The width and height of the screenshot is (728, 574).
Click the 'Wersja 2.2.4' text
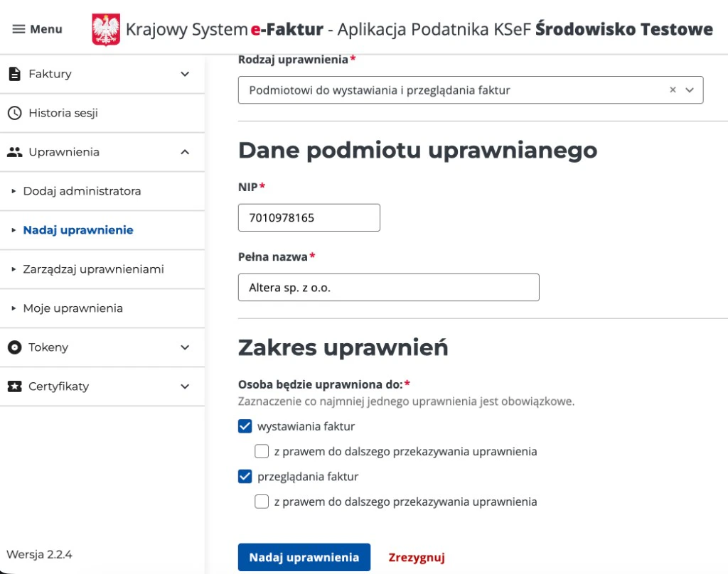[x=40, y=554]
